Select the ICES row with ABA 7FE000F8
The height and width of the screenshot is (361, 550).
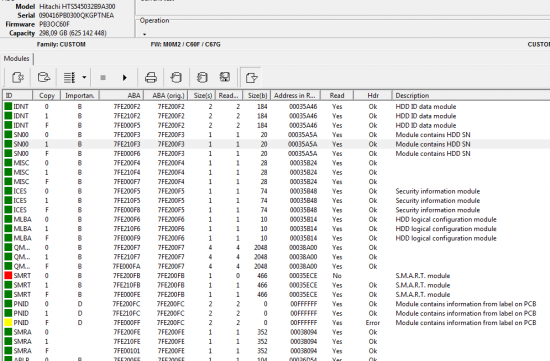pyautogui.click(x=276, y=210)
